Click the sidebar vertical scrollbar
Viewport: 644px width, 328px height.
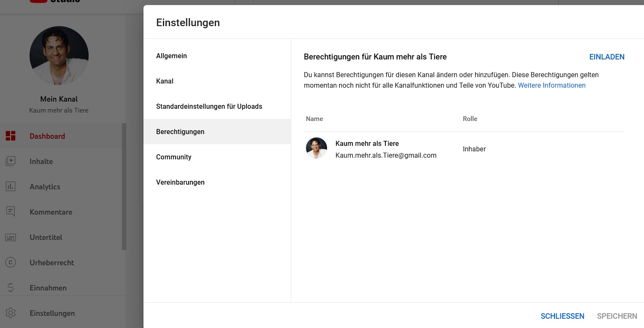pyautogui.click(x=124, y=186)
